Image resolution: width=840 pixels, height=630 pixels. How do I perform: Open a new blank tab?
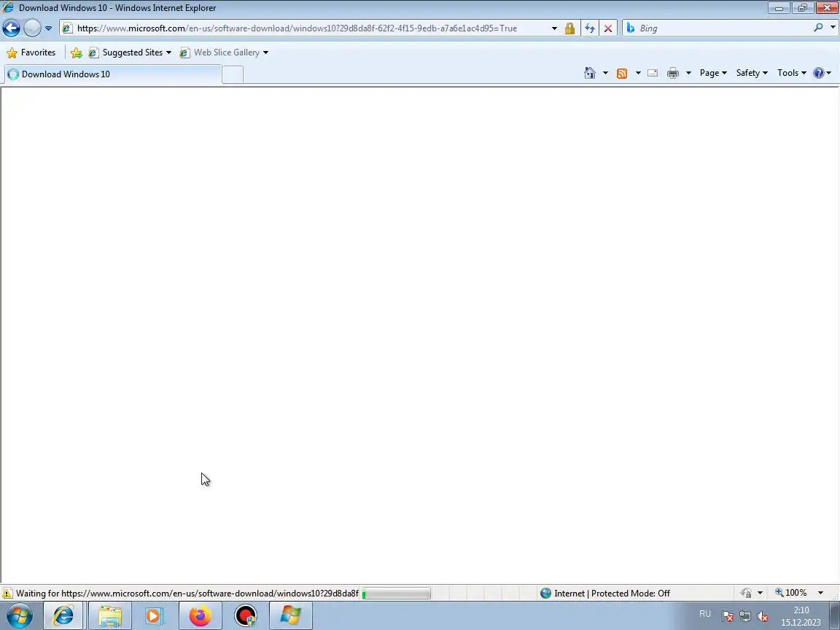[233, 74]
